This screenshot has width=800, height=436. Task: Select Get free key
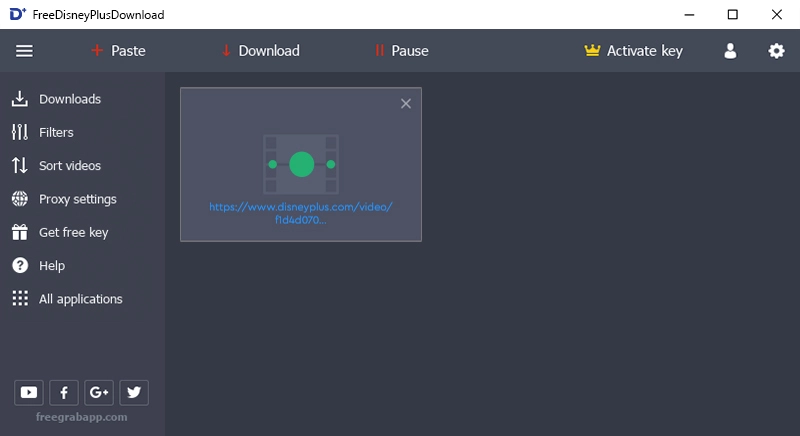(60, 232)
